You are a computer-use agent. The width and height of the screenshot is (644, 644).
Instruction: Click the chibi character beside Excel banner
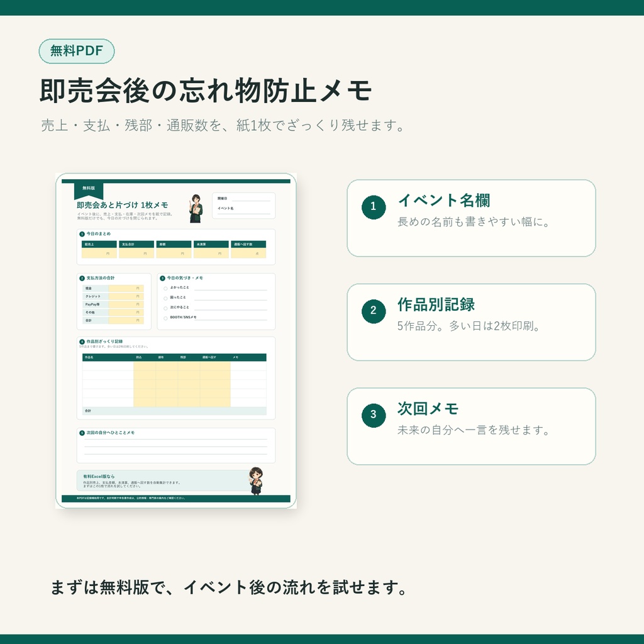pos(257,481)
